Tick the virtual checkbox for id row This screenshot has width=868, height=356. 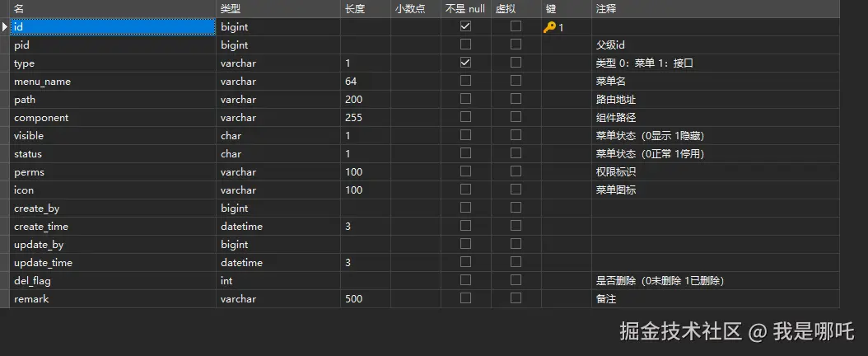coord(516,26)
